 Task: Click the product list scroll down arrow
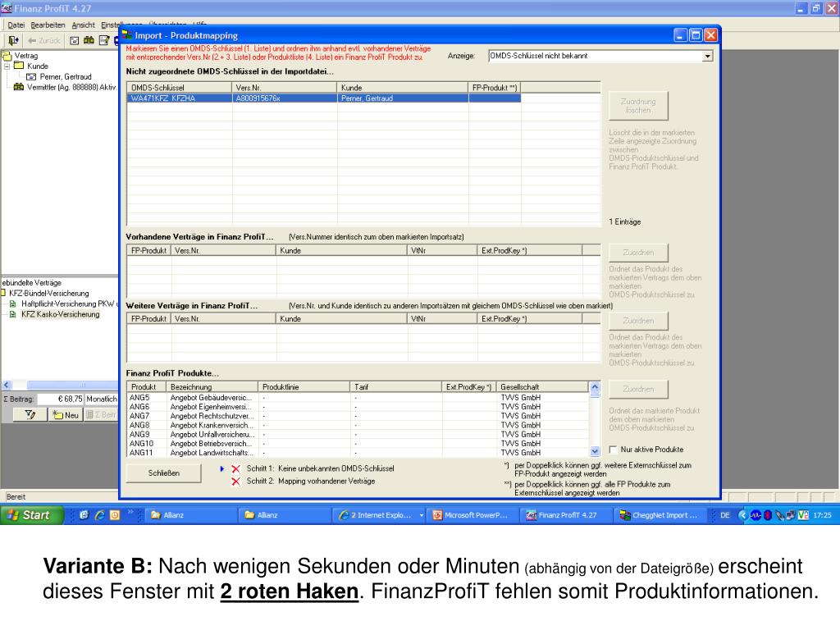595,452
